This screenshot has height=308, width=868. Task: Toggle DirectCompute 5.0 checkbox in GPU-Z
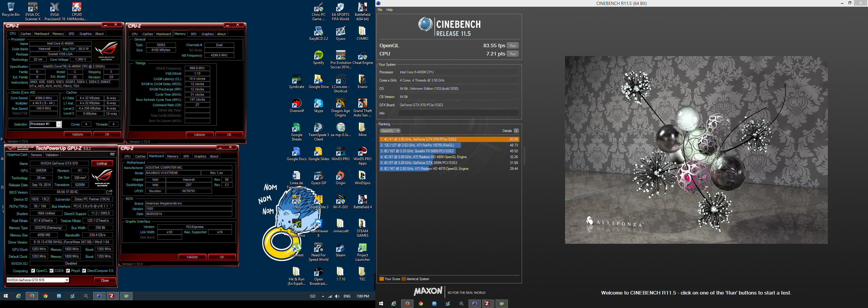tap(84, 270)
